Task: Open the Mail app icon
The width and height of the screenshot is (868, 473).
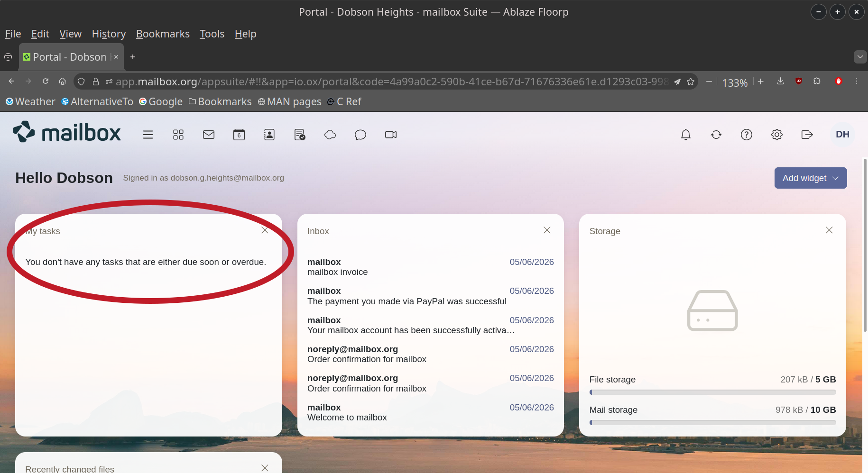Action: click(x=209, y=135)
